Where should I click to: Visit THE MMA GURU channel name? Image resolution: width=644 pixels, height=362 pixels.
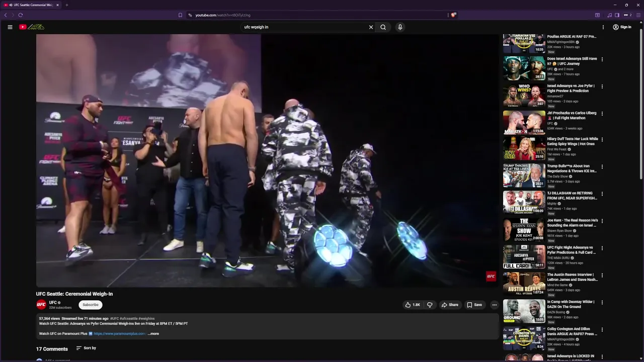coord(558,258)
